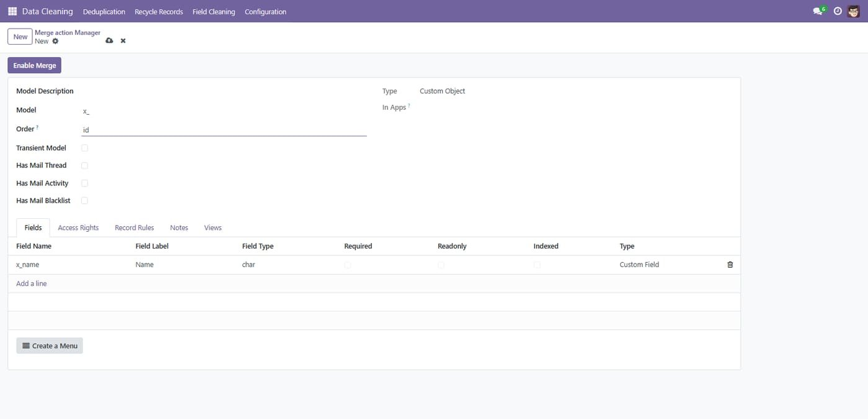Click the Create a Menu button
Image resolution: width=868 pixels, height=419 pixels.
(x=50, y=346)
